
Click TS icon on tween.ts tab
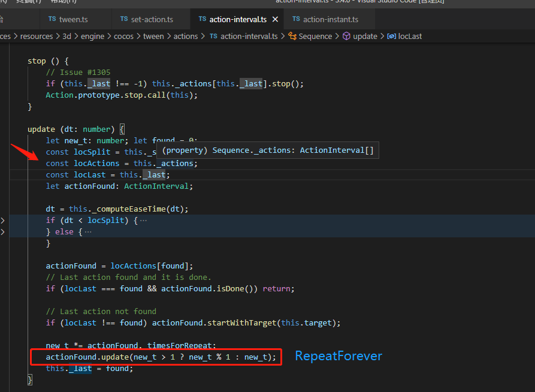point(52,19)
